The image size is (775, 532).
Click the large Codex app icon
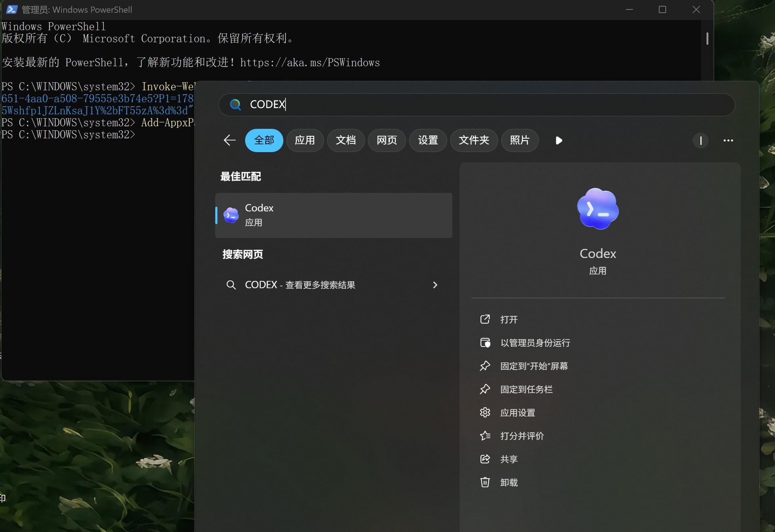tap(598, 209)
